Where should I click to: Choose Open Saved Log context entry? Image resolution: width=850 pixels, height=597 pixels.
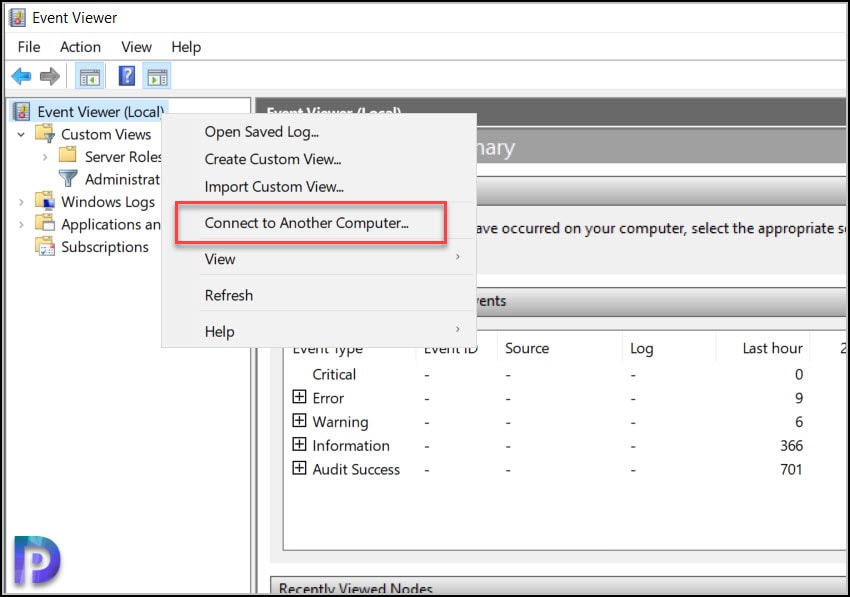pos(319,132)
